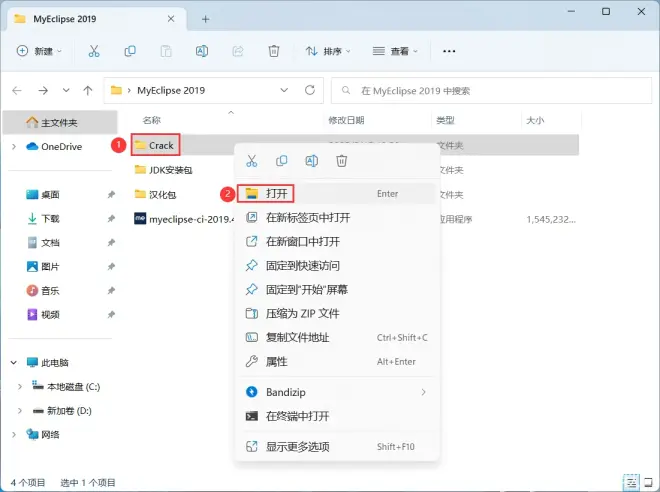Image resolution: width=660 pixels, height=492 pixels.
Task: Select 主文件夹 in the sidebar
Action: [x=60, y=122]
